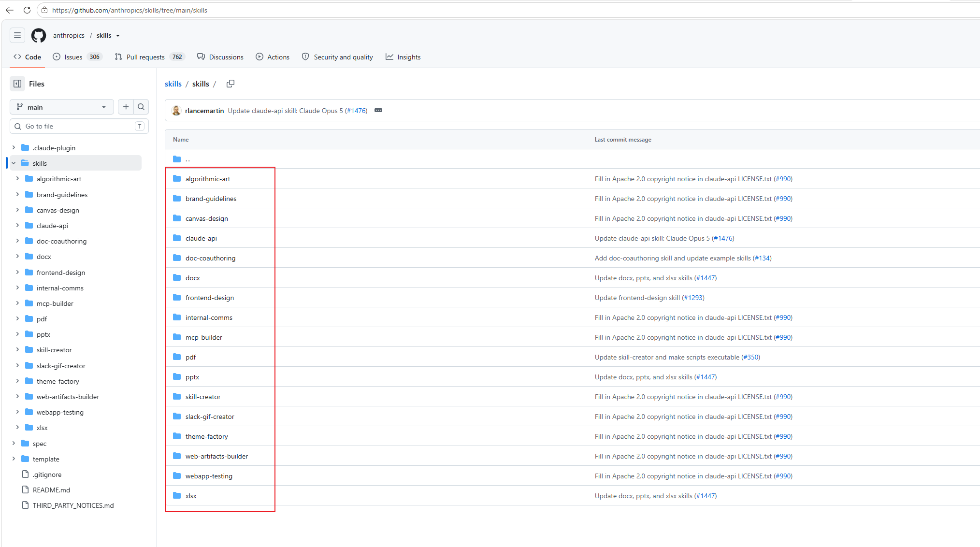Viewport: 980px width, 547px height.
Task: Reload the page with the refresh icon
Action: click(x=27, y=10)
